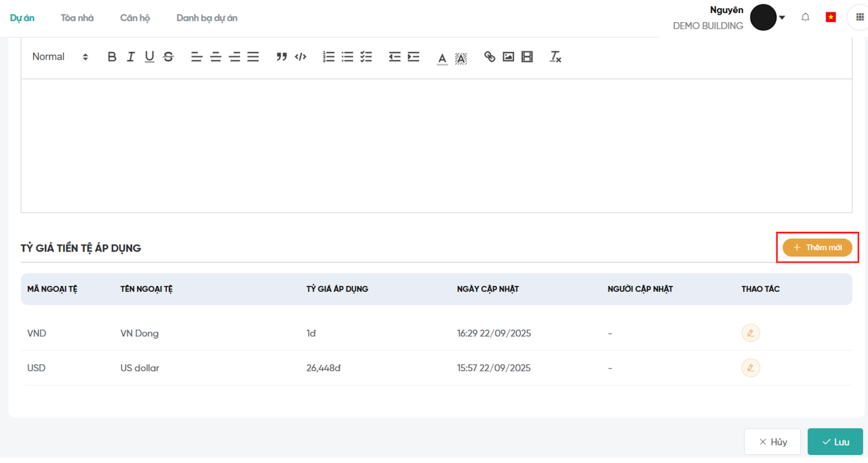Screen dimensions: 868x463
Task: Insert a code block
Action: [x=301, y=57]
